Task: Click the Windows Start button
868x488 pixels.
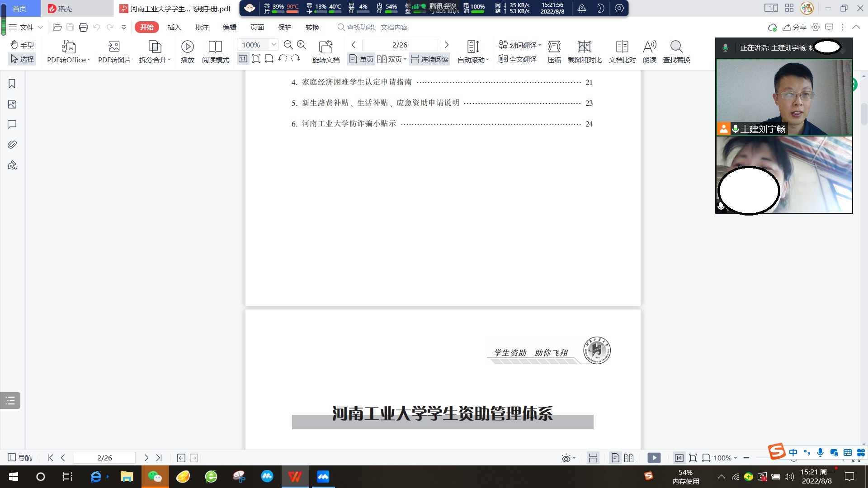Action: coord(13,477)
